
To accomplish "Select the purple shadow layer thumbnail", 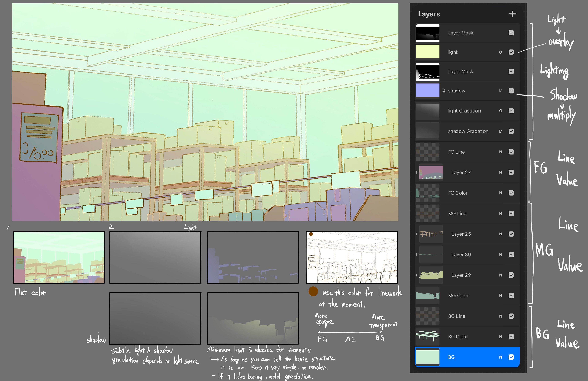I will 428,90.
